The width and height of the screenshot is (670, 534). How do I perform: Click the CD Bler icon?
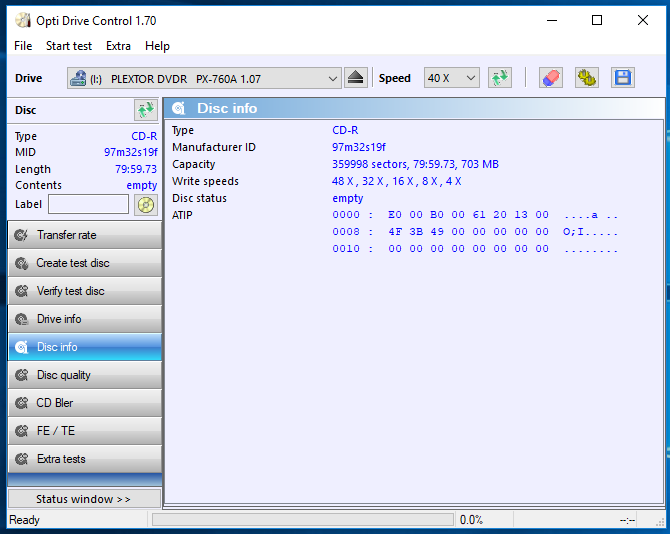[21, 403]
